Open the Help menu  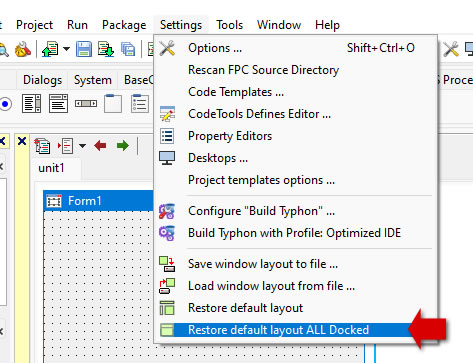pyautogui.click(x=327, y=25)
